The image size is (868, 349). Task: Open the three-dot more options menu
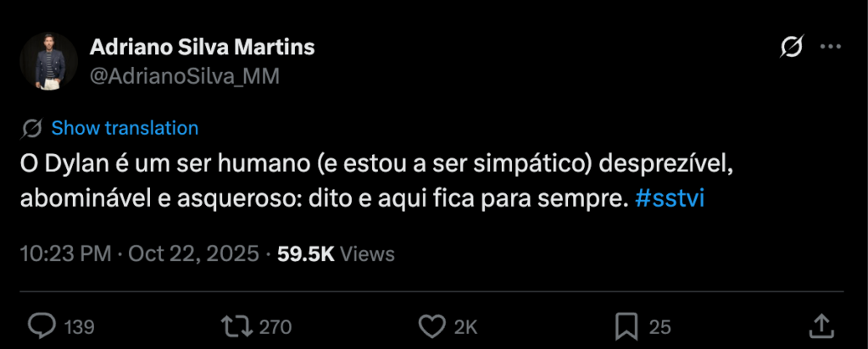(x=829, y=48)
